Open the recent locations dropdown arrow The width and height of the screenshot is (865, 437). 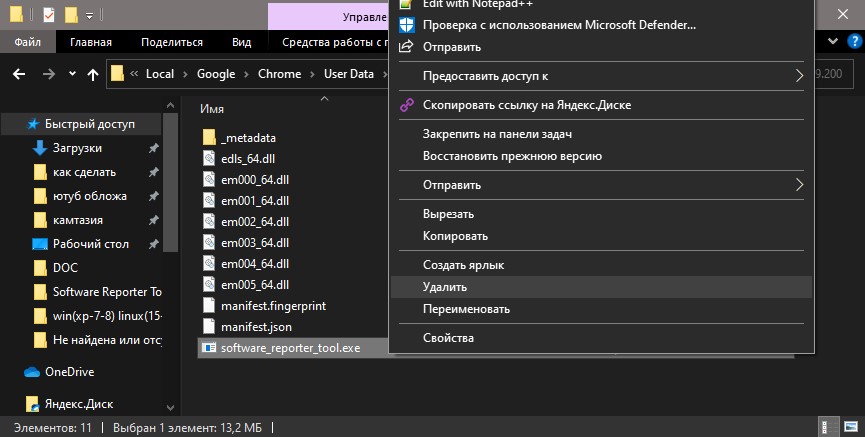(x=72, y=74)
